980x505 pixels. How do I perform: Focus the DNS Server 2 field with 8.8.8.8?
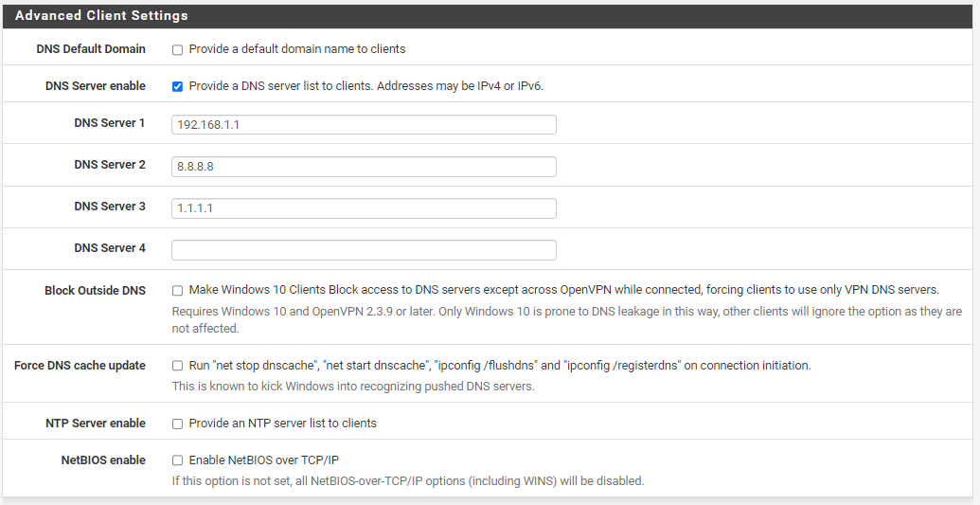click(x=364, y=167)
